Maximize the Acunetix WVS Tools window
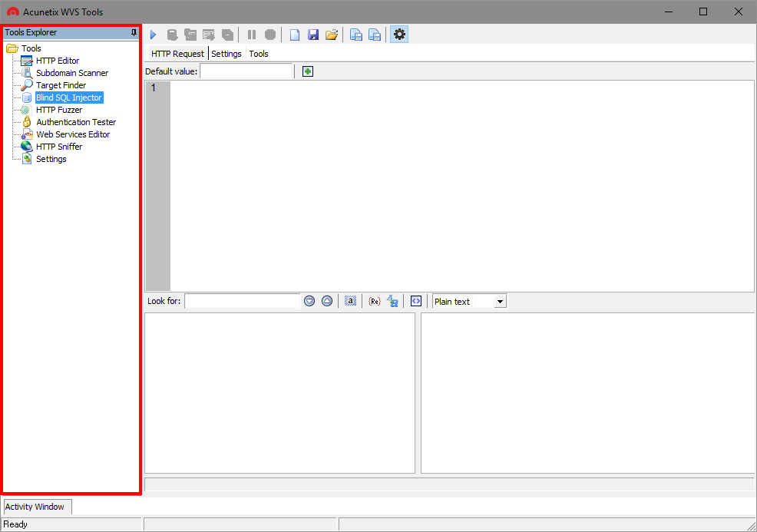 click(x=703, y=12)
